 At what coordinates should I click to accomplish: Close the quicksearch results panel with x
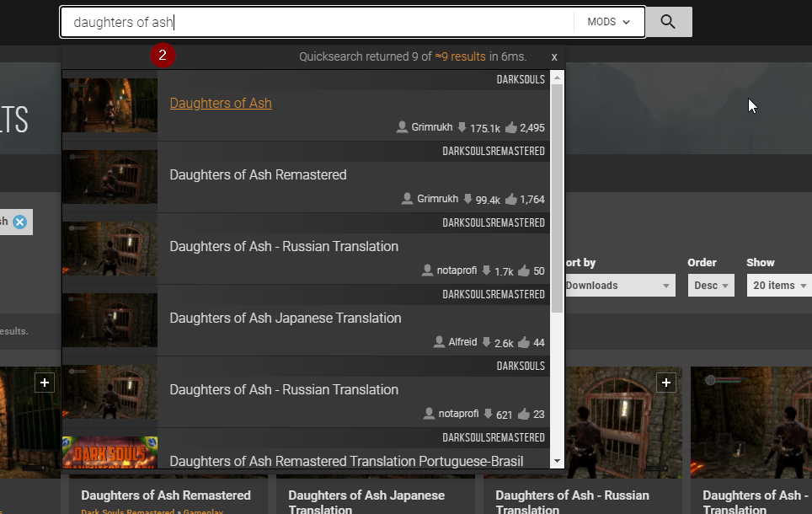coord(554,57)
